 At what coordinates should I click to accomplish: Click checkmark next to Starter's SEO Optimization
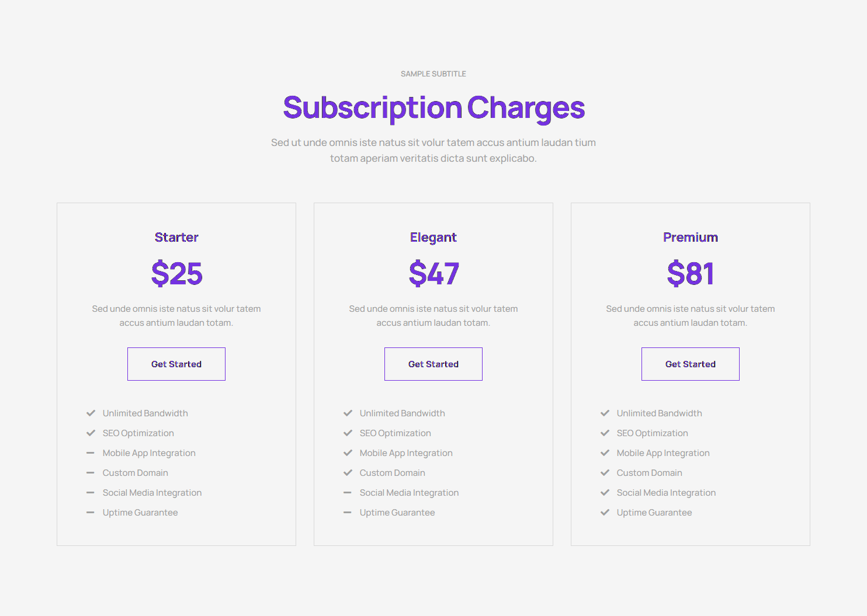tap(91, 433)
